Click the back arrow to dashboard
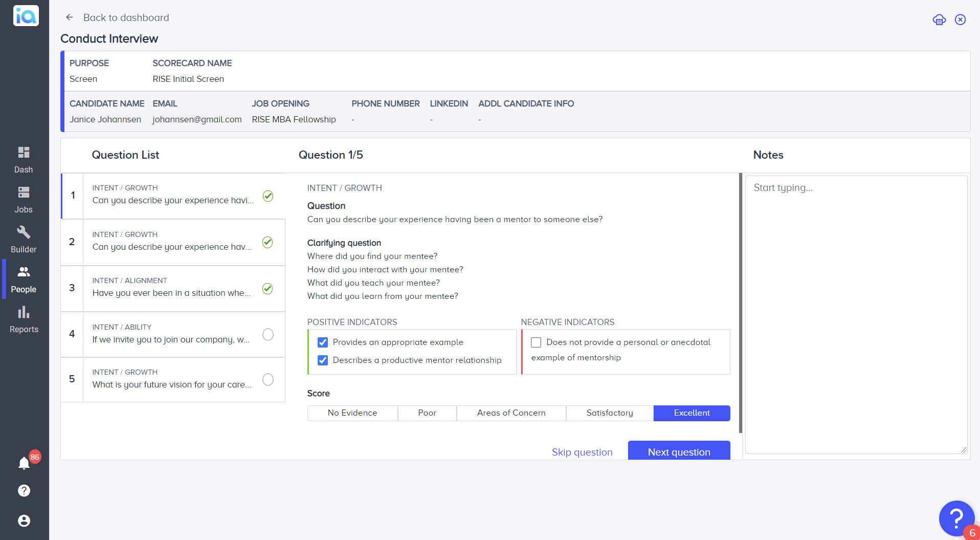980x540 pixels. click(70, 17)
